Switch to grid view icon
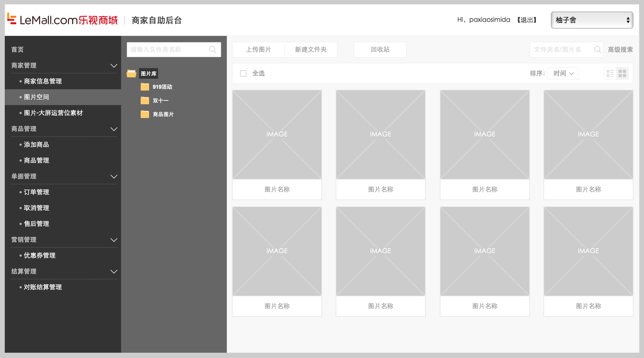The width and height of the screenshot is (644, 358). click(x=622, y=73)
